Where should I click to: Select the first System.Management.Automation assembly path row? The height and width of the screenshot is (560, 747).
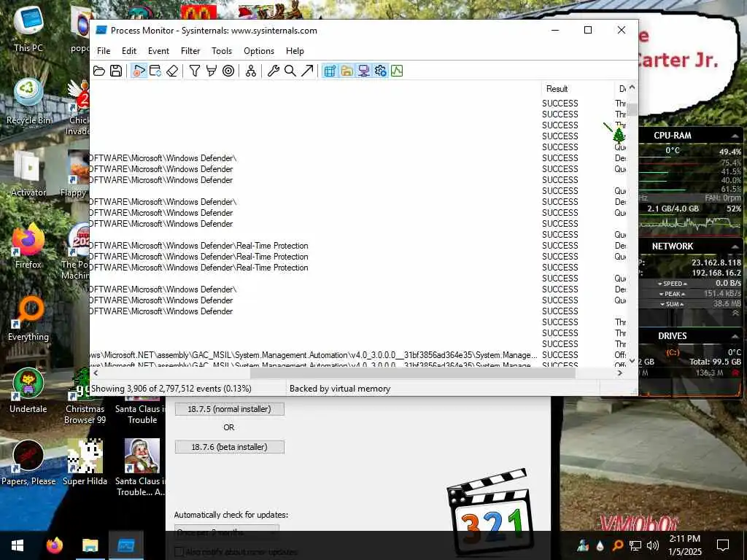(357, 355)
